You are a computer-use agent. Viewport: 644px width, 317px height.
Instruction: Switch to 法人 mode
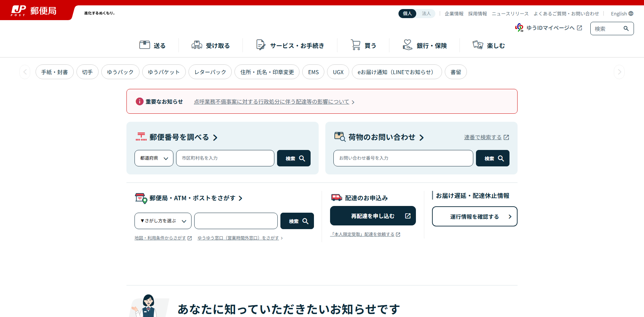426,13
